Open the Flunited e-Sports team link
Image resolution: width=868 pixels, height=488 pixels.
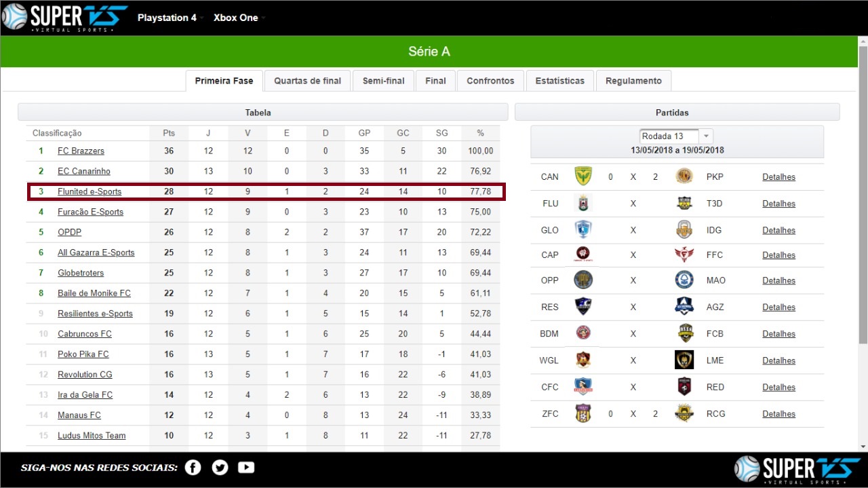[x=90, y=191]
